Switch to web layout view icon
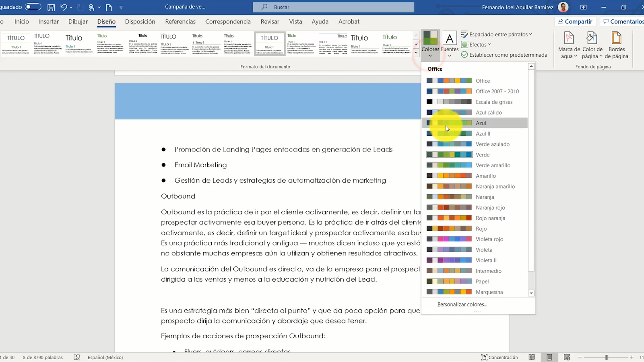644x362 pixels. (x=567, y=357)
